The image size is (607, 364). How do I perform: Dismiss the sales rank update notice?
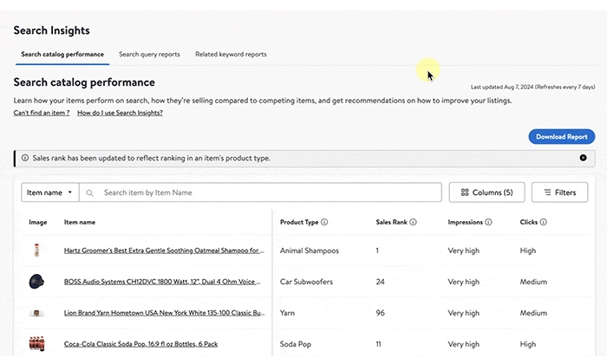pyautogui.click(x=583, y=158)
